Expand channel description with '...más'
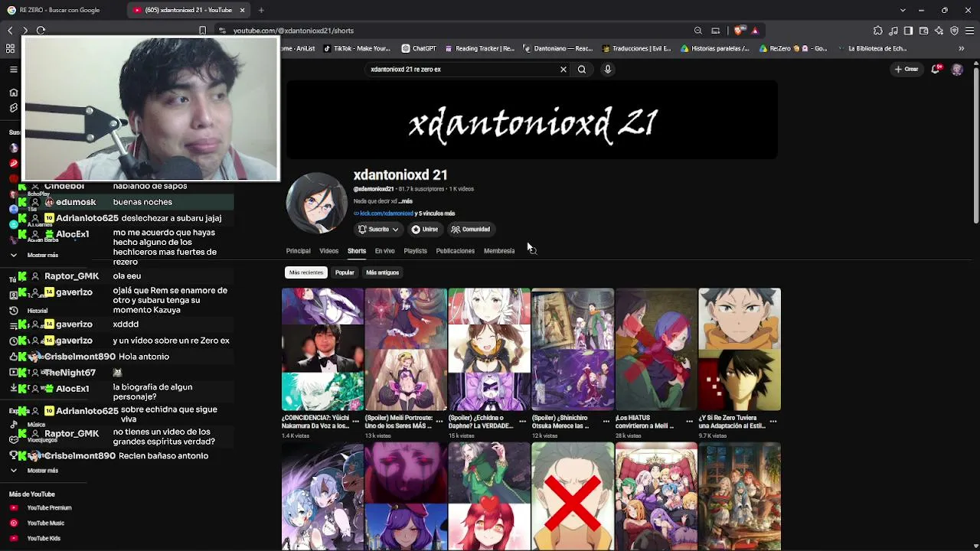The width and height of the screenshot is (980, 551). point(406,201)
